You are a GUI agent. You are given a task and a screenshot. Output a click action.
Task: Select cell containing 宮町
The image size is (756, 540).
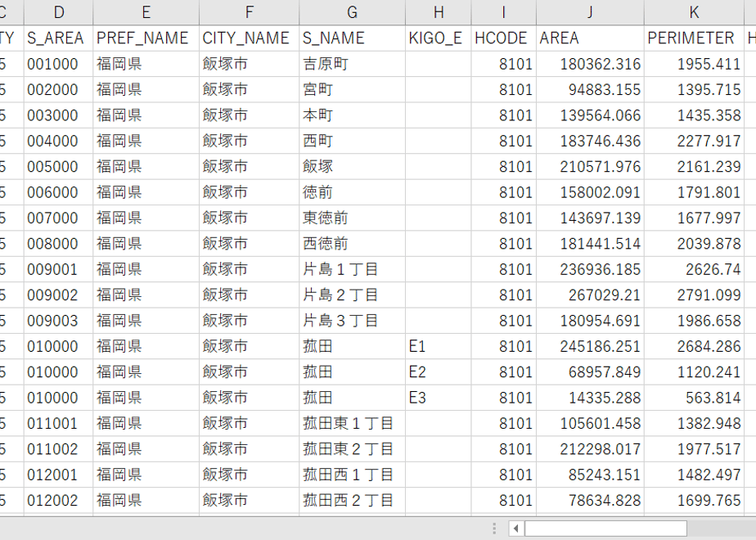coord(353,90)
